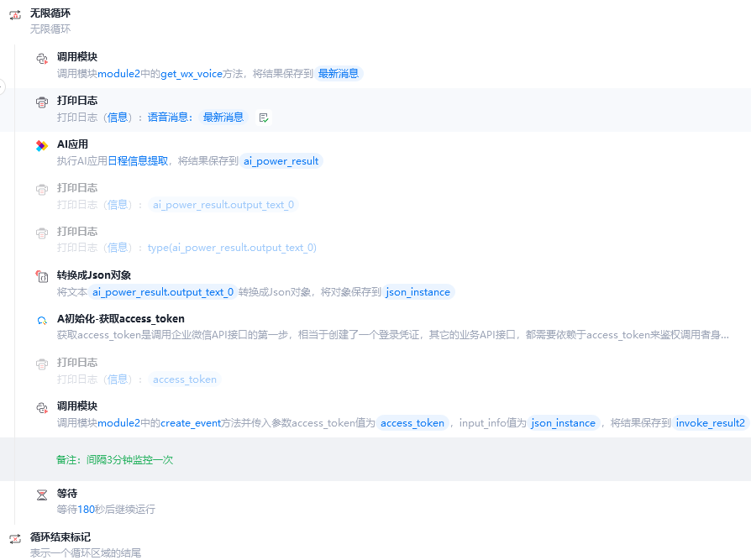Click the 日程信息提取 AI app link
The image size is (751, 560).
click(x=138, y=161)
